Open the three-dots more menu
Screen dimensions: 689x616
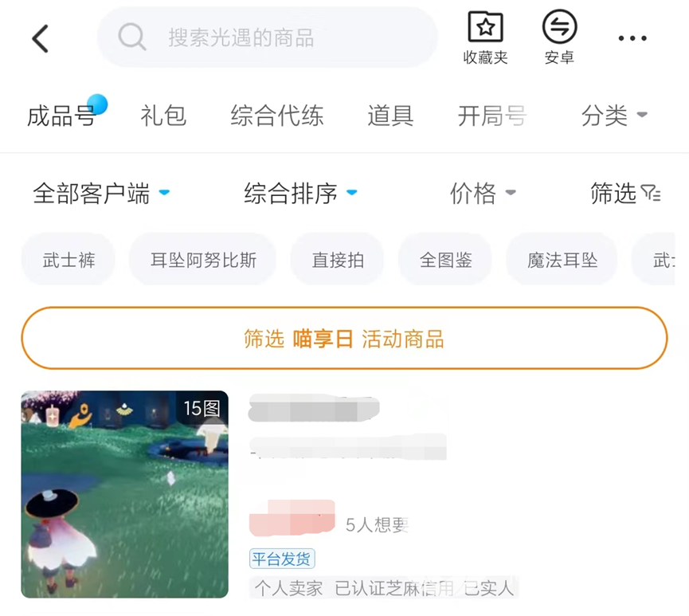pyautogui.click(x=632, y=38)
